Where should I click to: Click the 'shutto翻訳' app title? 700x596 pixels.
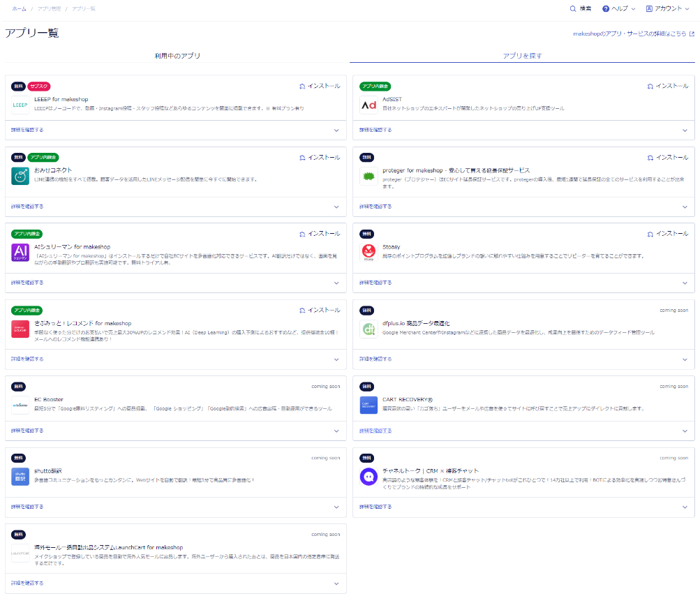point(47,471)
